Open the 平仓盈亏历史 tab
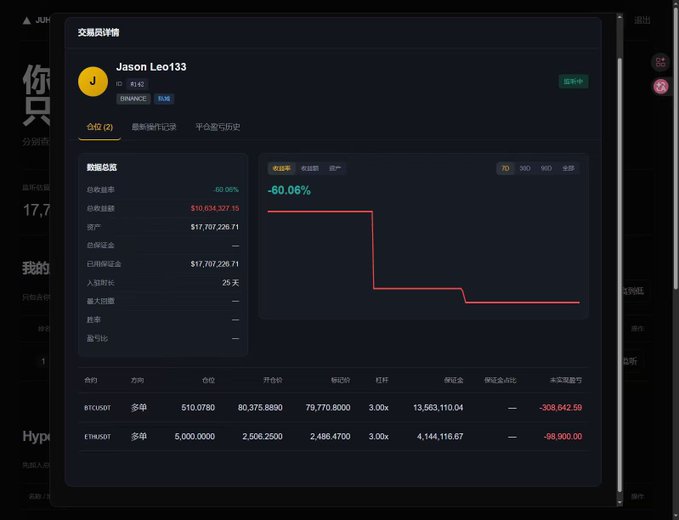The width and height of the screenshot is (679, 520). click(217, 127)
